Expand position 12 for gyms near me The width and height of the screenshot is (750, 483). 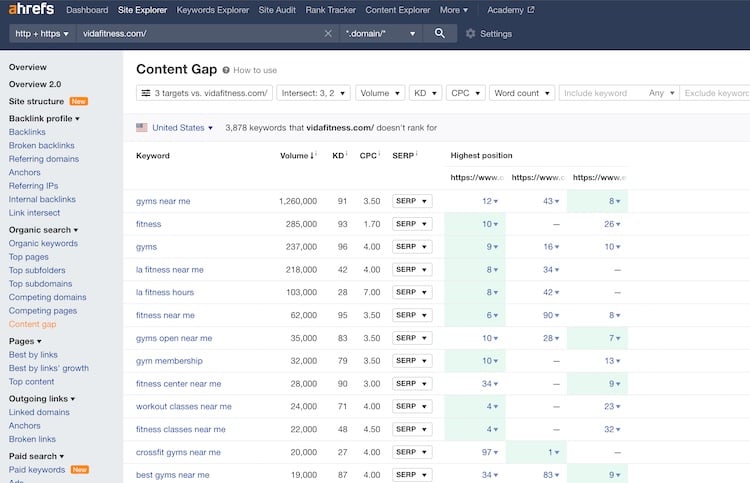[490, 201]
